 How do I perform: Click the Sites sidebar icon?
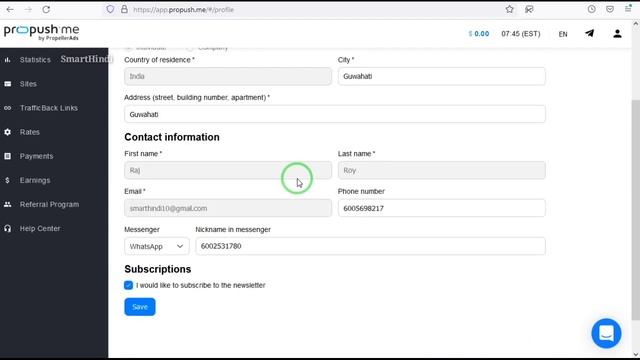click(7, 84)
